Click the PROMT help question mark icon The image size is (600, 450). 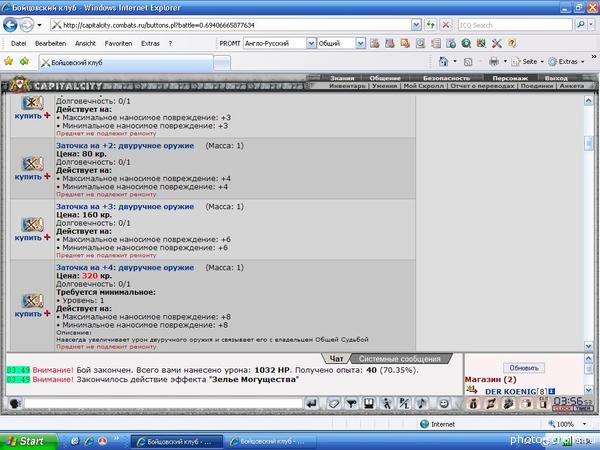[512, 43]
